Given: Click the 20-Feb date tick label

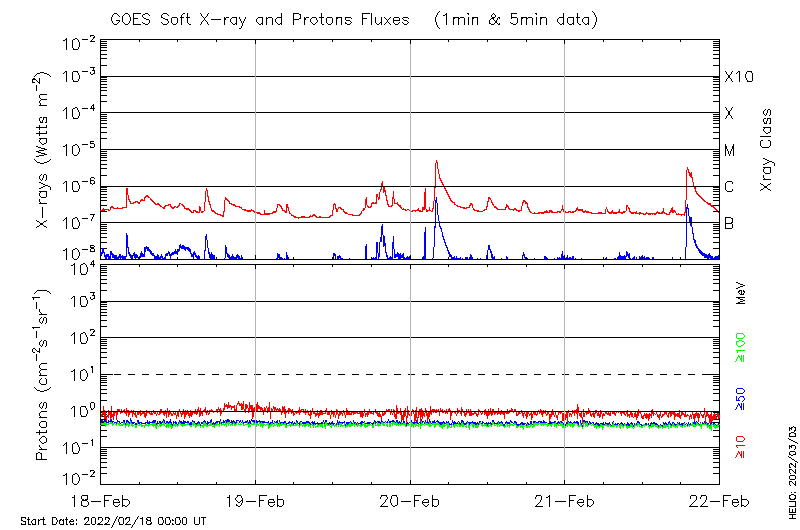Looking at the screenshot, I should tap(410, 501).
